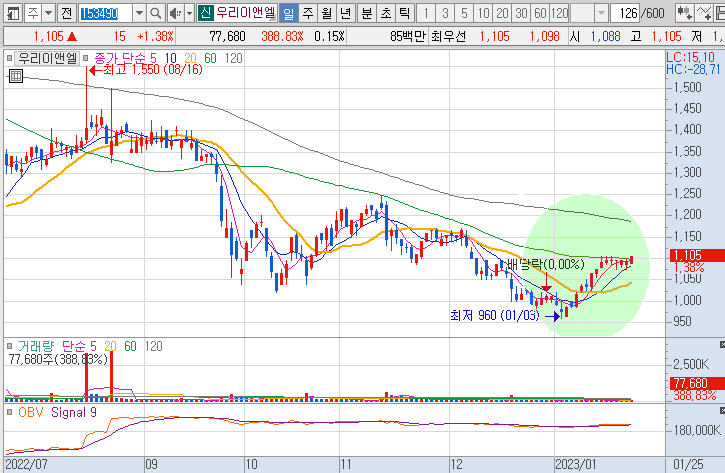The height and width of the screenshot is (473, 725).
Task: Choose interval 1 button
Action: (x=426, y=13)
